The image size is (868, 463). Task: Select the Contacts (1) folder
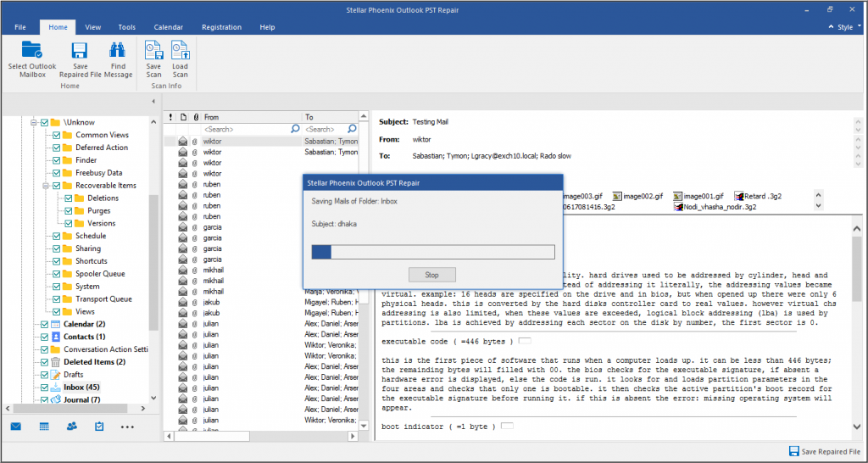pos(84,337)
